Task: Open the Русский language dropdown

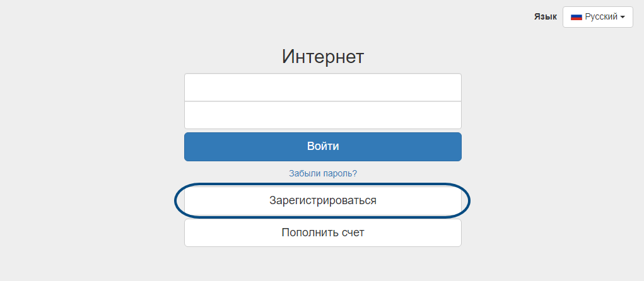Action: [x=597, y=17]
